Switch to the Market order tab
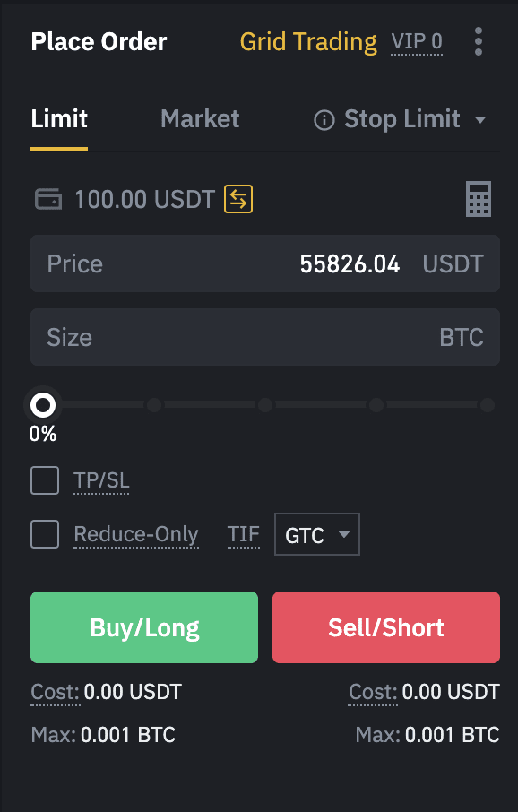Screen dimensions: 518x812 coord(200,119)
